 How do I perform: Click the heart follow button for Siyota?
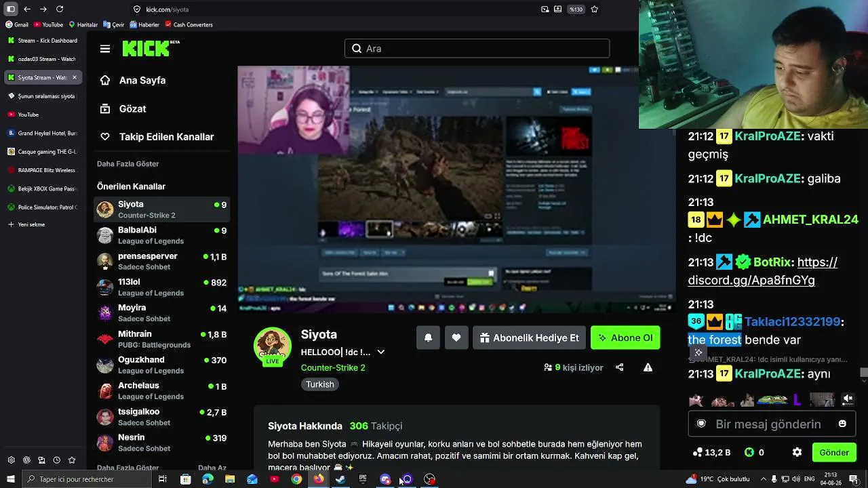tap(456, 338)
